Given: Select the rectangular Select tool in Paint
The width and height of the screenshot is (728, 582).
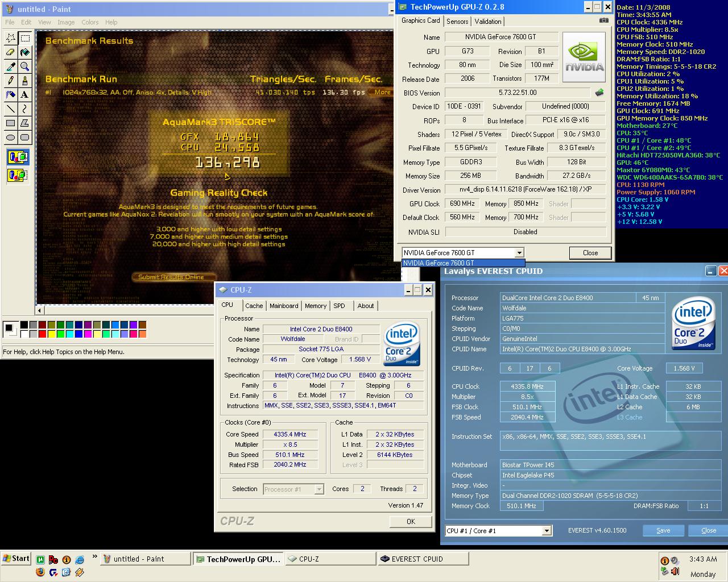Looking at the screenshot, I should [x=25, y=38].
